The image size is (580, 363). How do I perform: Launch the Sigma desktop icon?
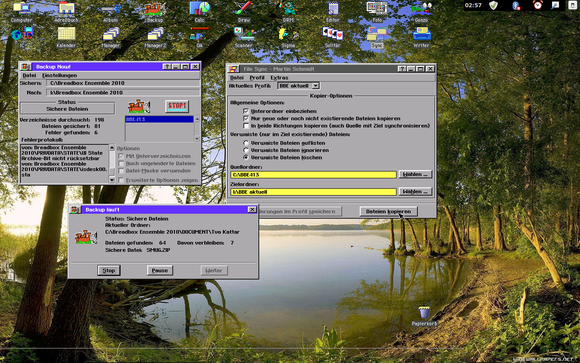coord(288,37)
